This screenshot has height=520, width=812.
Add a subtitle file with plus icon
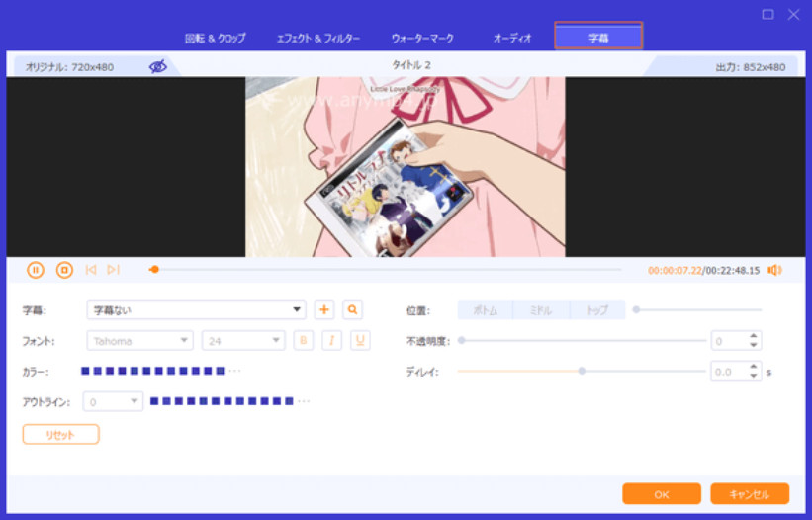324,310
